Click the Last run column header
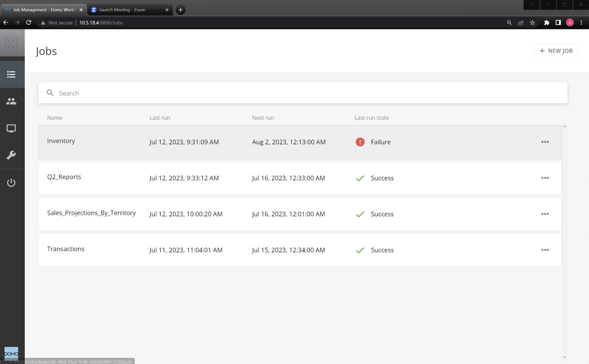The image size is (589, 364). pyautogui.click(x=160, y=118)
